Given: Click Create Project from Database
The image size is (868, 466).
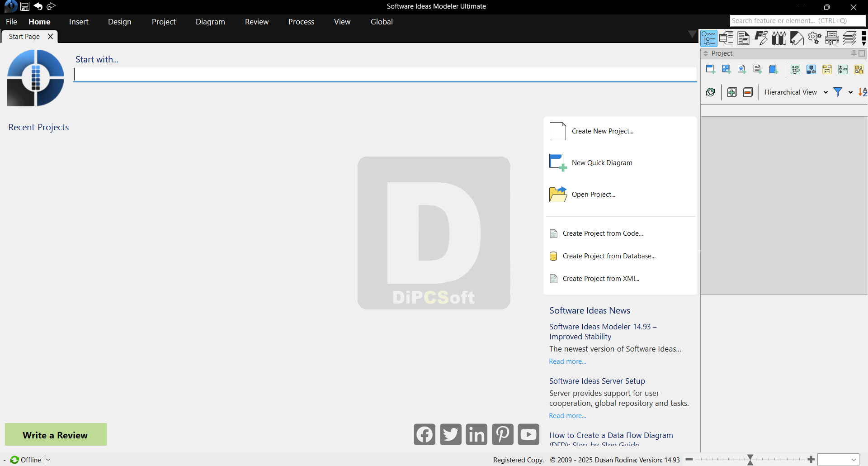Looking at the screenshot, I should tap(609, 256).
